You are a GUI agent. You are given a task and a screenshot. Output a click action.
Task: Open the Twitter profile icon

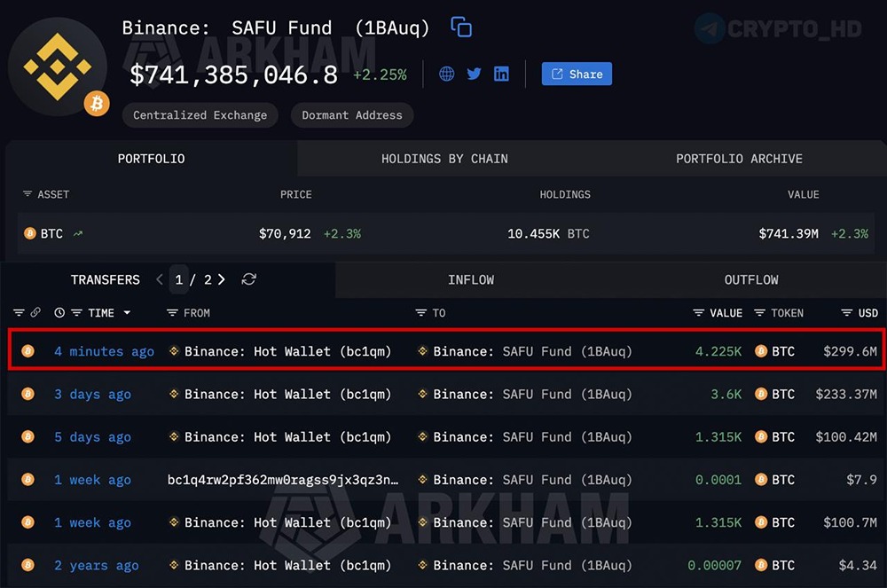[x=474, y=74]
